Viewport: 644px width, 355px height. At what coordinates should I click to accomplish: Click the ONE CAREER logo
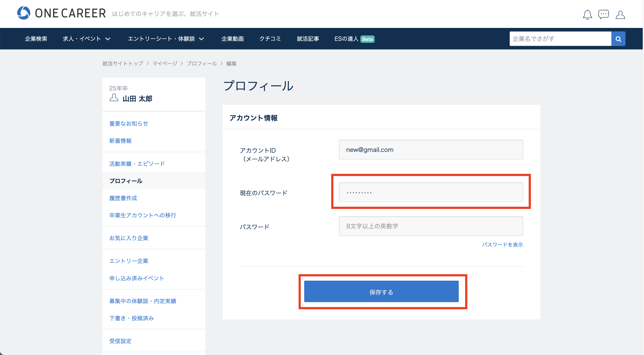pos(61,13)
